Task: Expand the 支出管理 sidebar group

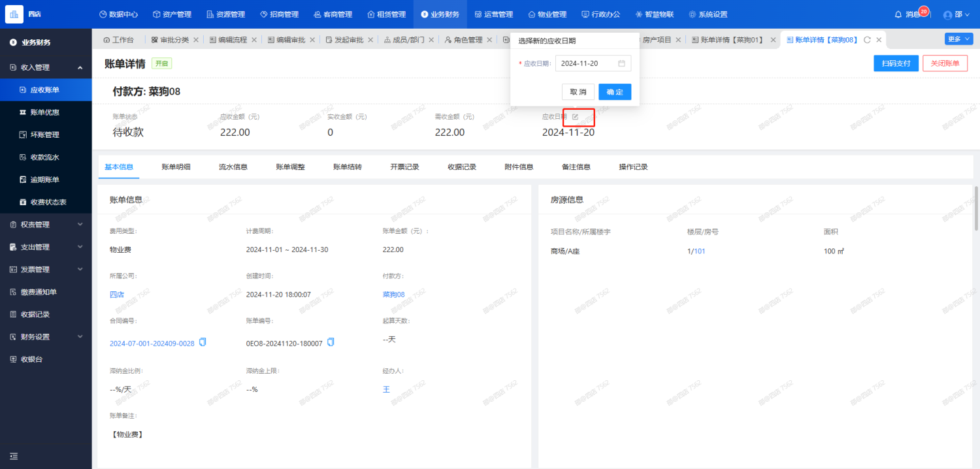Action: tap(46, 247)
